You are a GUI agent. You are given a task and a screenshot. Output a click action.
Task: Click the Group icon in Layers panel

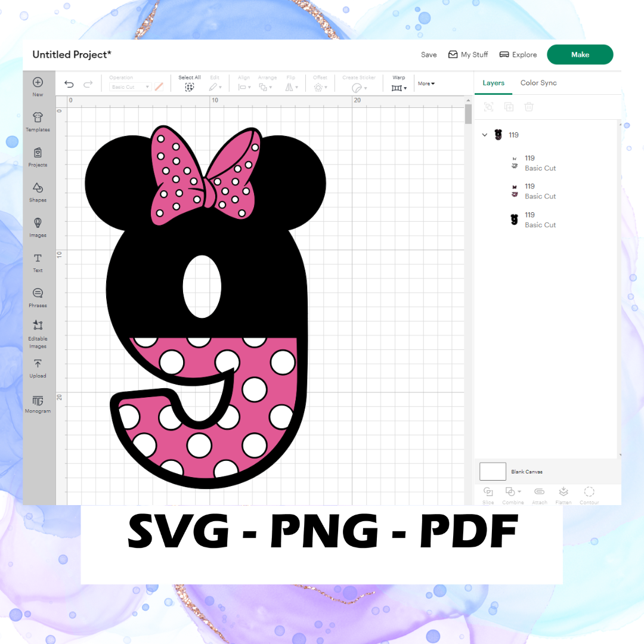pyautogui.click(x=489, y=107)
